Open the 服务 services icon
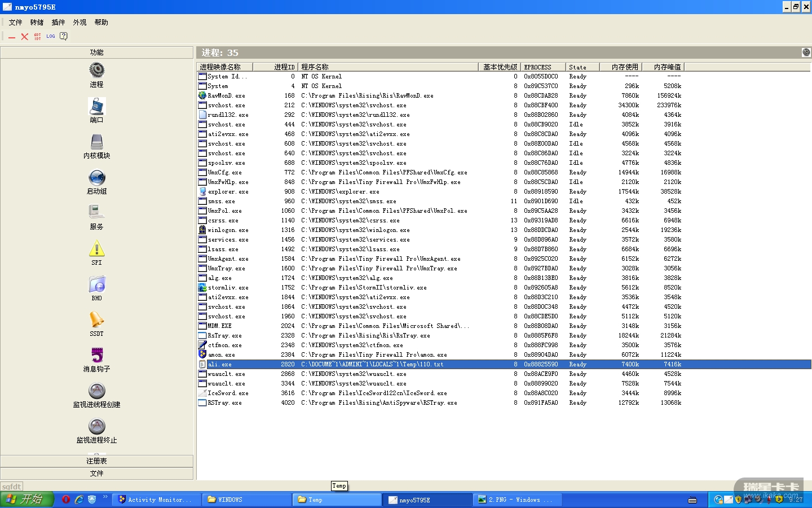Image resolution: width=812 pixels, height=508 pixels. pos(97,213)
